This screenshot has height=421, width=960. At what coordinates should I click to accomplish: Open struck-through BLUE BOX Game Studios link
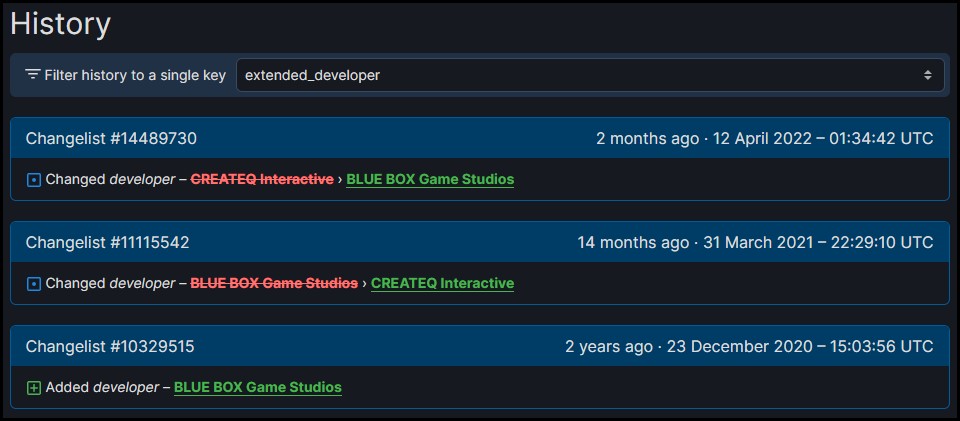coord(274,283)
